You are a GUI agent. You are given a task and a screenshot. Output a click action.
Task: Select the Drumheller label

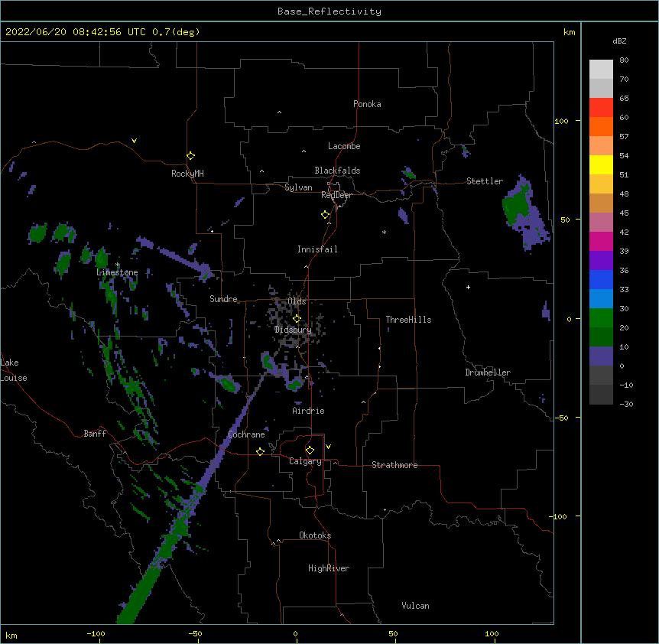point(488,372)
